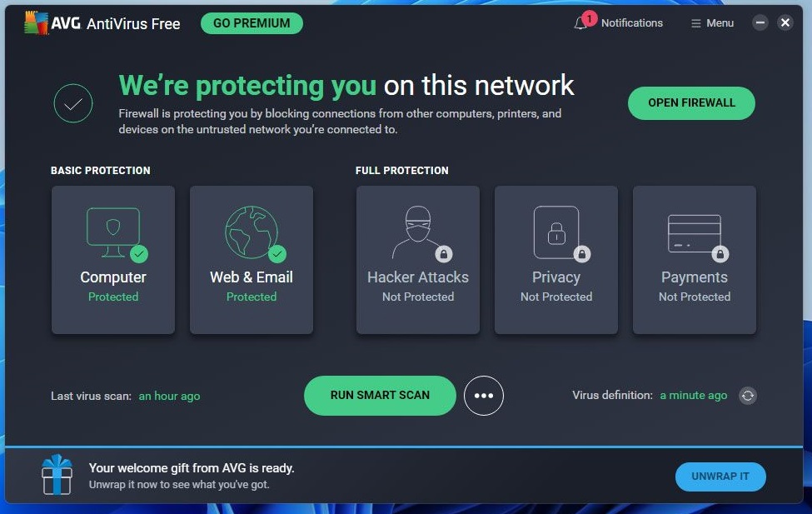Viewport: 812px width, 514px height.
Task: Click the Notifications label
Action: tap(631, 23)
